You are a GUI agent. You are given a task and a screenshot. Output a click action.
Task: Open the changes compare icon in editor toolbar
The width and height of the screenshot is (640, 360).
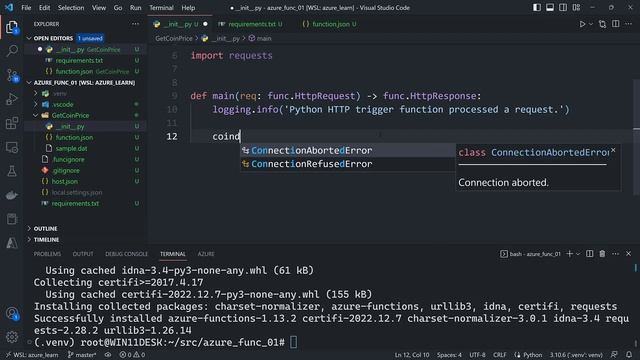(602, 24)
